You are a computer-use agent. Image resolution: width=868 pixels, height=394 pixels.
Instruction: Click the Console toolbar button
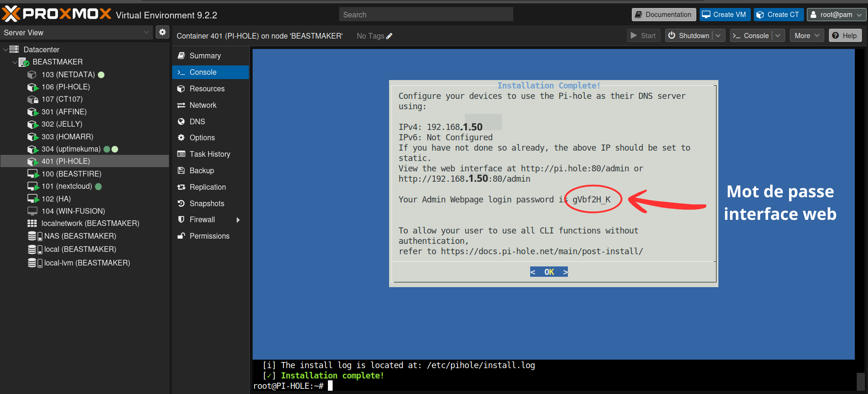pyautogui.click(x=751, y=35)
